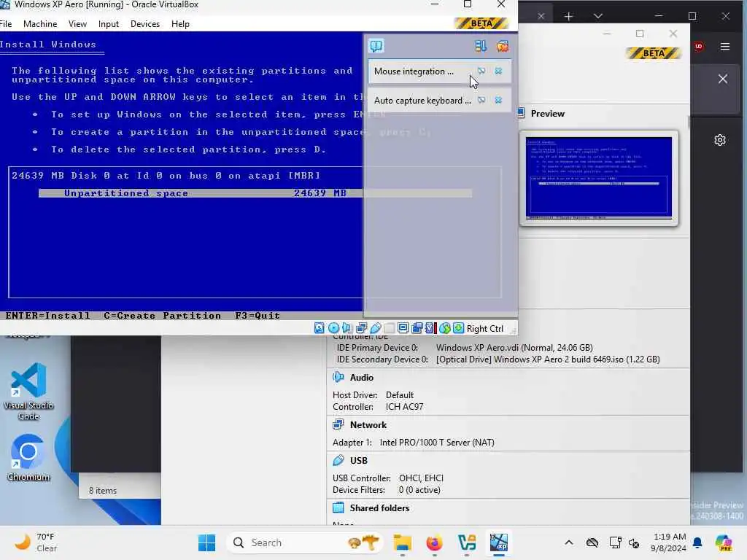747x560 pixels.
Task: Click the hard disk activity status icon
Action: (320, 328)
